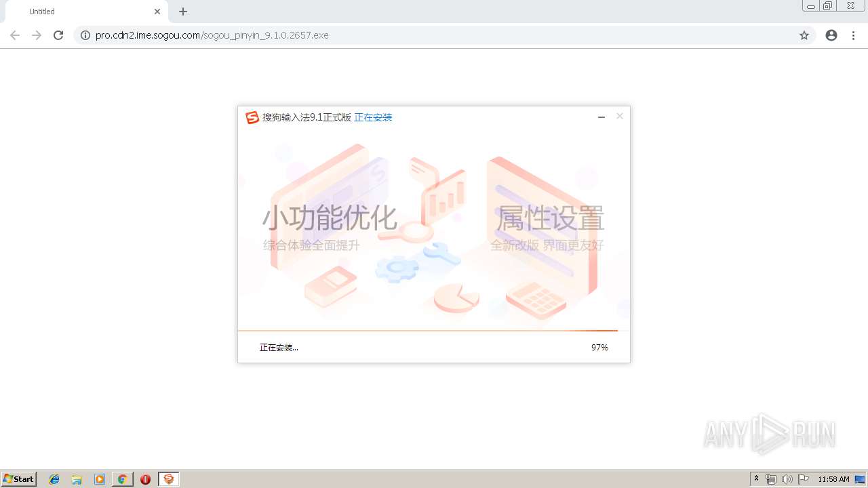The image size is (868, 488).
Task: Click the 小功能优化 heading
Action: point(330,218)
